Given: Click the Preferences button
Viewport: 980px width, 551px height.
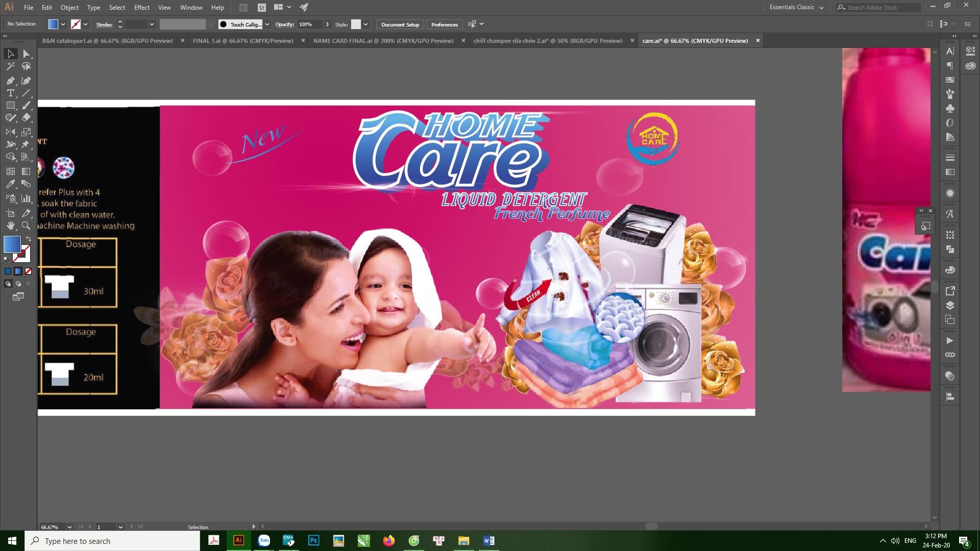Looking at the screenshot, I should pos(445,24).
